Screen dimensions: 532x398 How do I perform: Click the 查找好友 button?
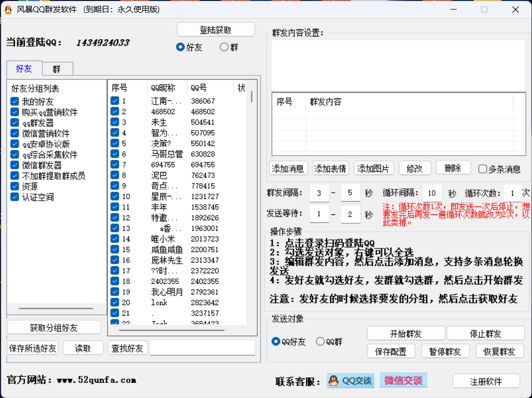[x=128, y=348]
